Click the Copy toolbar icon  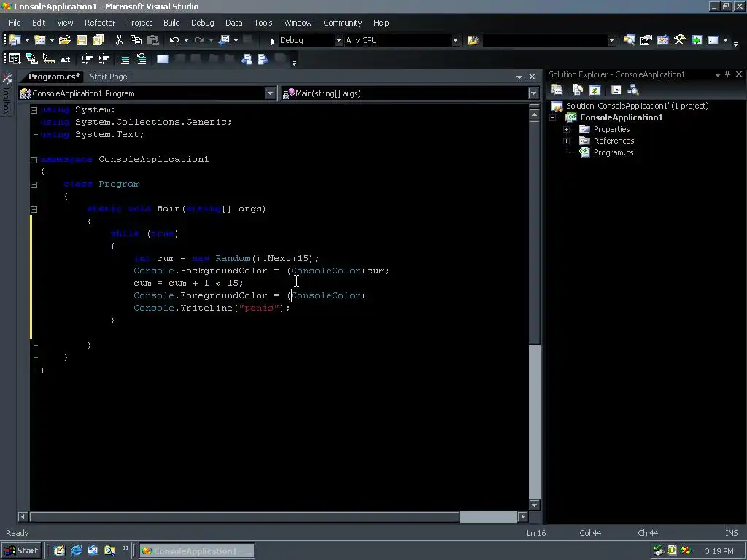click(136, 41)
